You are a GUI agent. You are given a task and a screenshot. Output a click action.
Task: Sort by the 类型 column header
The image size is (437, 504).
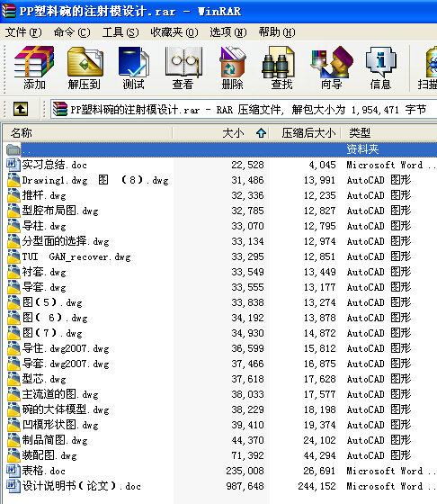388,133
